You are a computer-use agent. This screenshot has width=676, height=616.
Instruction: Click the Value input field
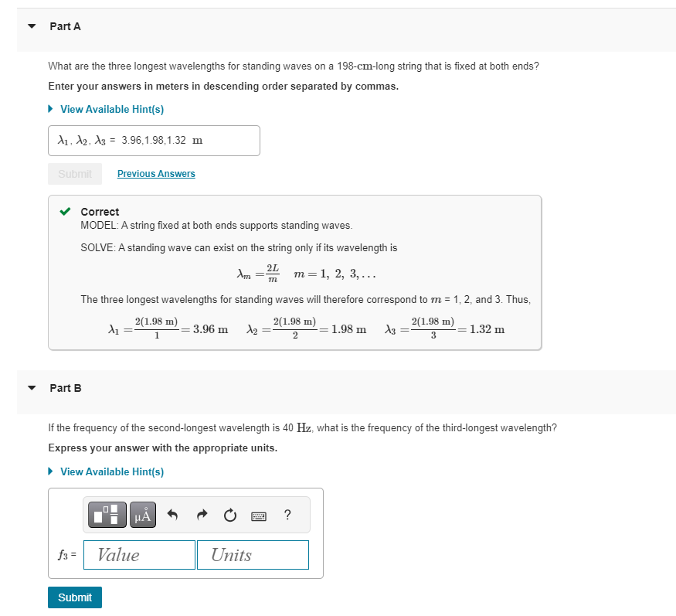[x=139, y=554]
